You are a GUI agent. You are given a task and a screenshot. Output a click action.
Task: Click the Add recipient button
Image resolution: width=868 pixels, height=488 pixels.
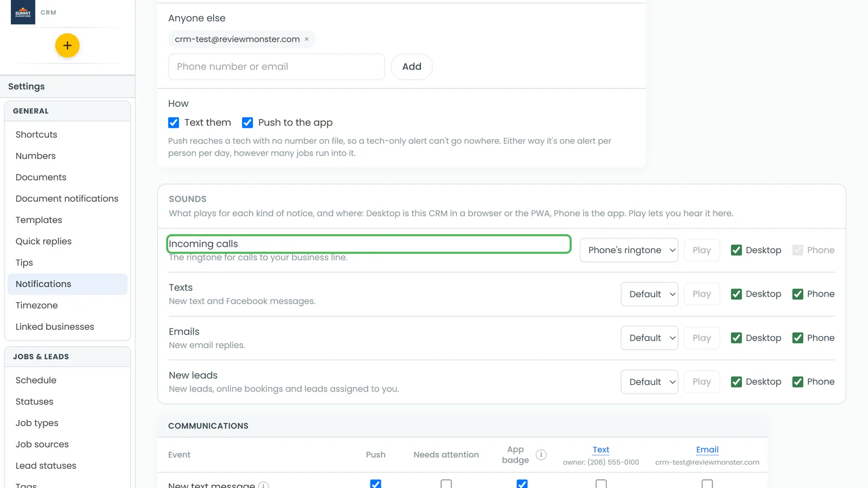click(412, 67)
